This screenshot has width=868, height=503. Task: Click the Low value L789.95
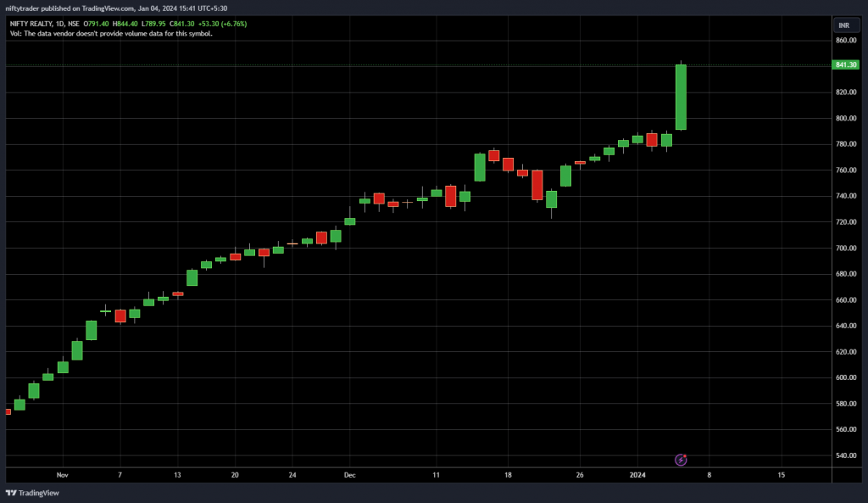pos(153,24)
